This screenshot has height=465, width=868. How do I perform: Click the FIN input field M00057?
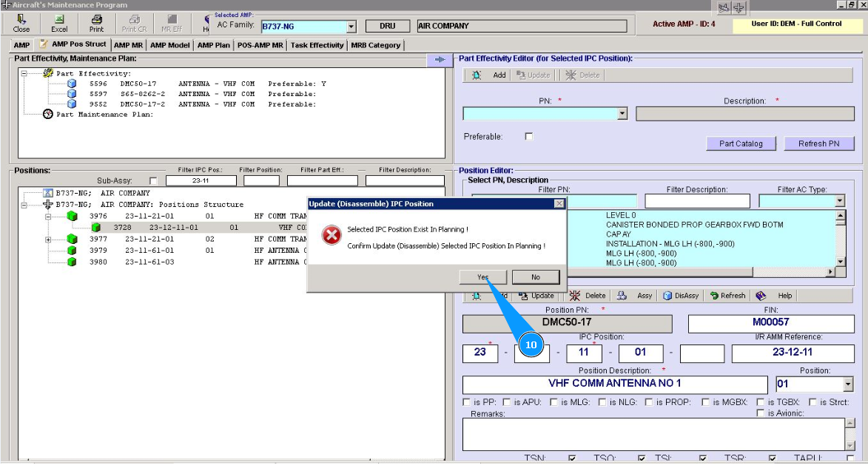pos(770,323)
